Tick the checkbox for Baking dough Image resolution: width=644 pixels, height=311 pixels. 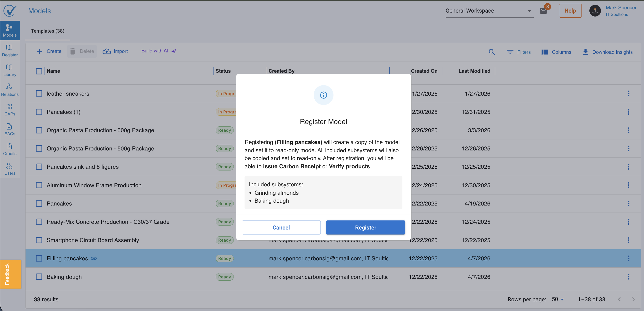(x=39, y=276)
